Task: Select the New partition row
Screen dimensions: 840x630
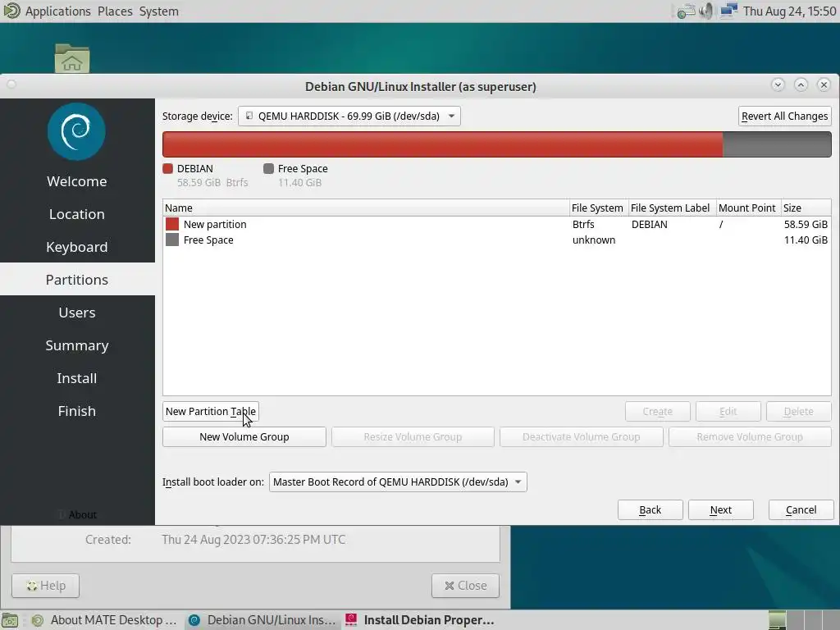Action: [x=496, y=224]
